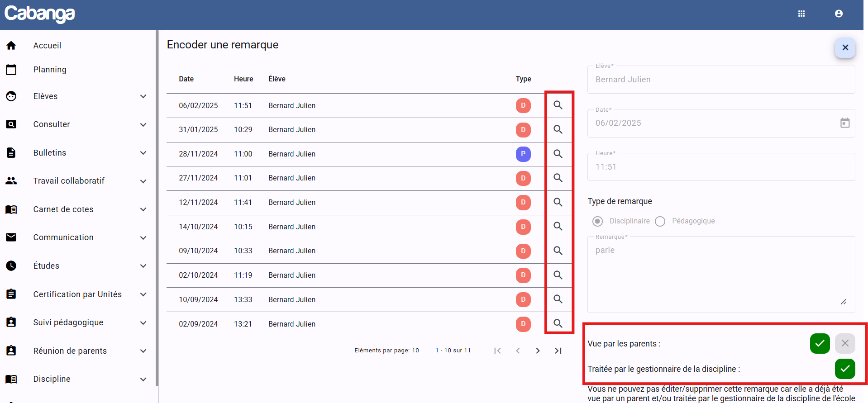868x403 pixels.
Task: Go to Planning in the sidebar
Action: pos(50,70)
